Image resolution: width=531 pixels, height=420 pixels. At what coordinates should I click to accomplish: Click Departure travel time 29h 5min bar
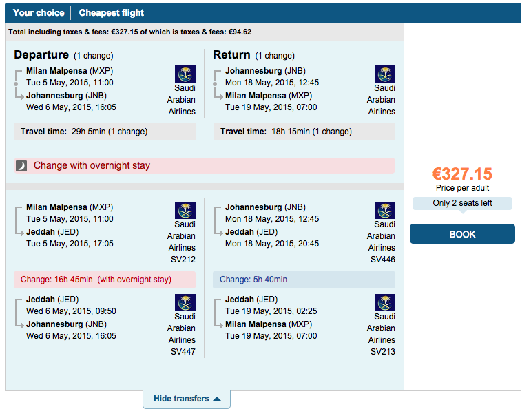(105, 132)
